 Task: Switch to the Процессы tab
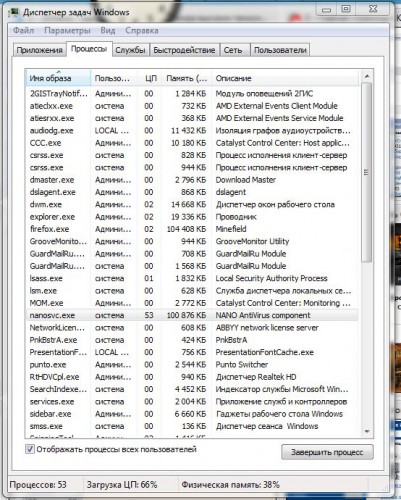tap(89, 49)
